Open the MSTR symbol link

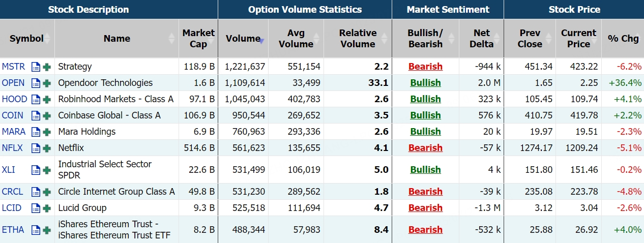coord(13,67)
